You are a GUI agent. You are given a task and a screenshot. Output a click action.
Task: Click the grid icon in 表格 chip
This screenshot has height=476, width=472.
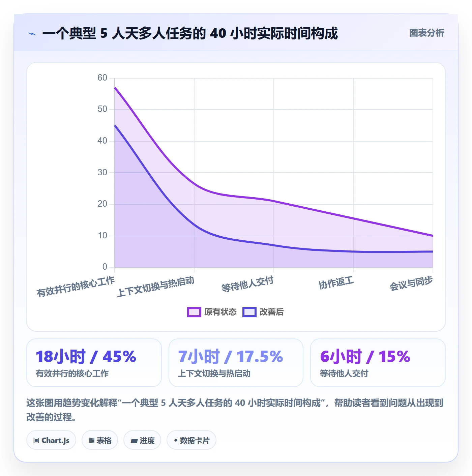coord(91,441)
